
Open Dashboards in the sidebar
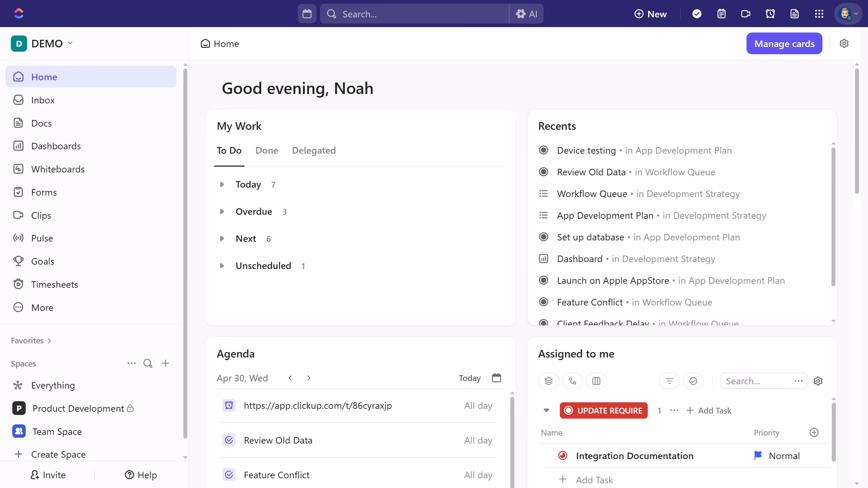[91, 146]
